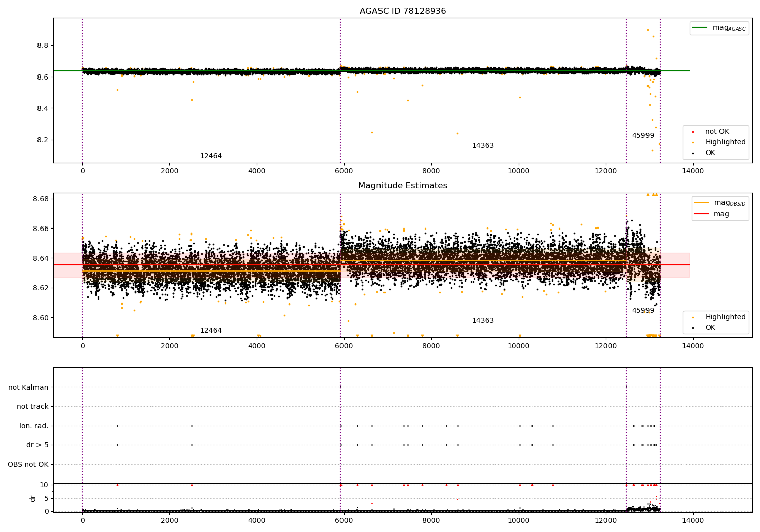
Task: Click the 'dr > 5' axis label
Action: (37, 445)
